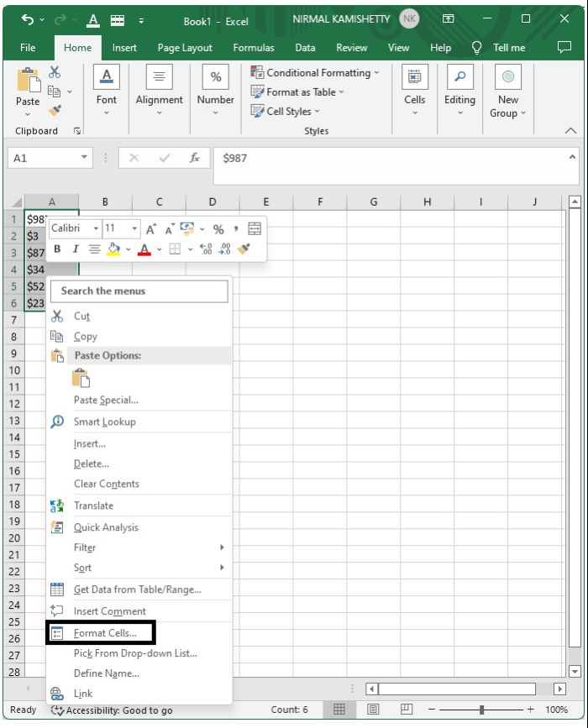Choose Insert Comment in context menu

pyautogui.click(x=109, y=611)
